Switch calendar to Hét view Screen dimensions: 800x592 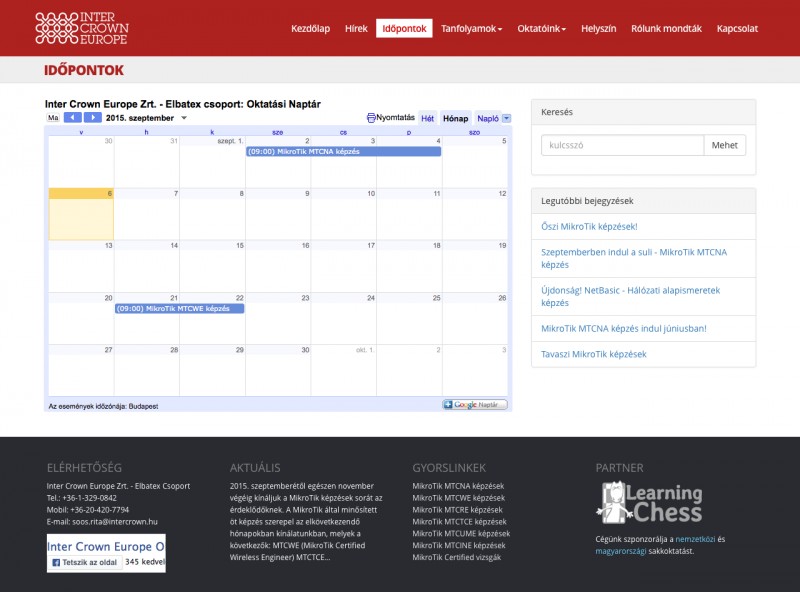point(427,118)
